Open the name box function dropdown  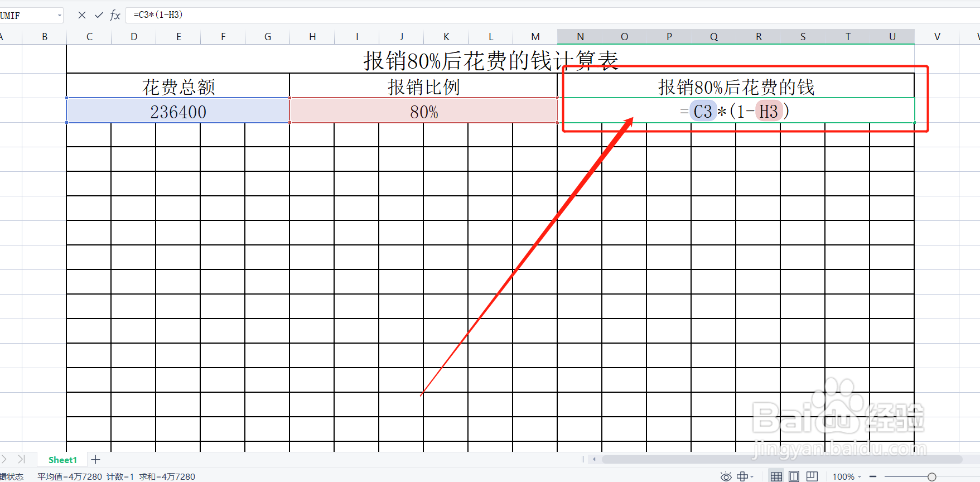(60, 15)
